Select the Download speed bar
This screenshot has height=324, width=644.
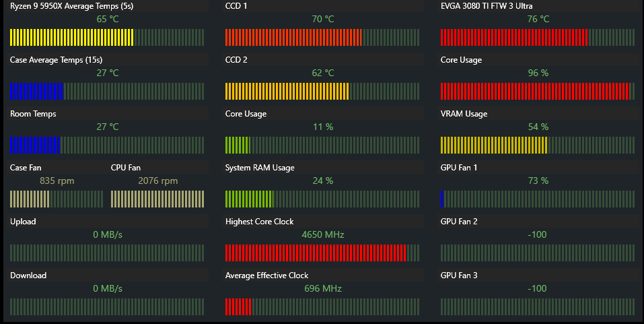107,306
